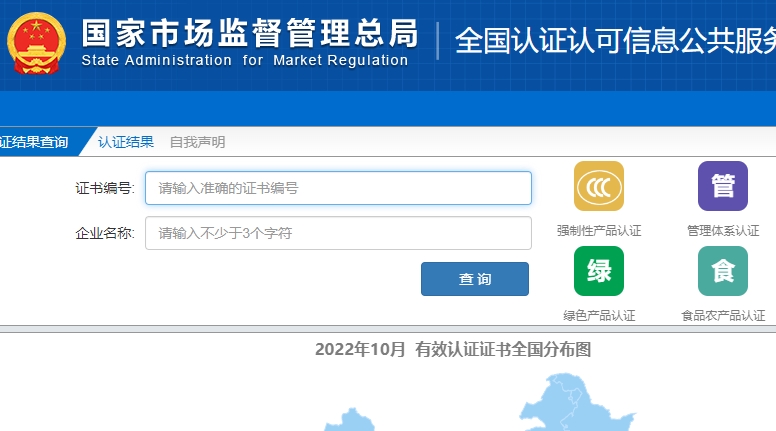Screen dimensions: 776x431
Task: Click the teal 食 food certification icon
Action: pos(722,271)
